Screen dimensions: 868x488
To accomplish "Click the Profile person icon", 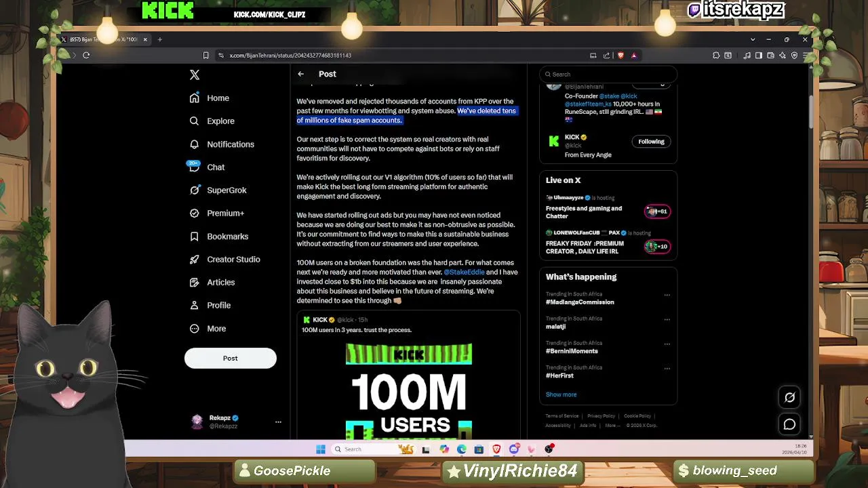I will click(x=195, y=306).
